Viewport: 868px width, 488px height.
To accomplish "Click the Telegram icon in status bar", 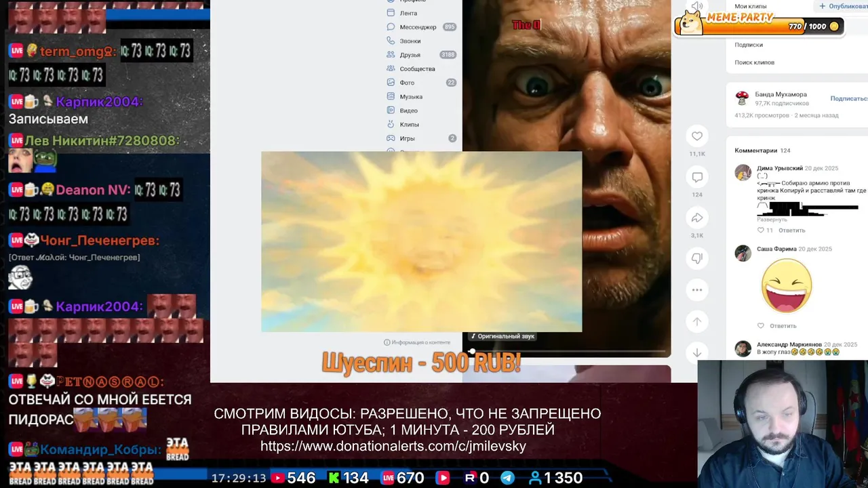I will click(507, 478).
